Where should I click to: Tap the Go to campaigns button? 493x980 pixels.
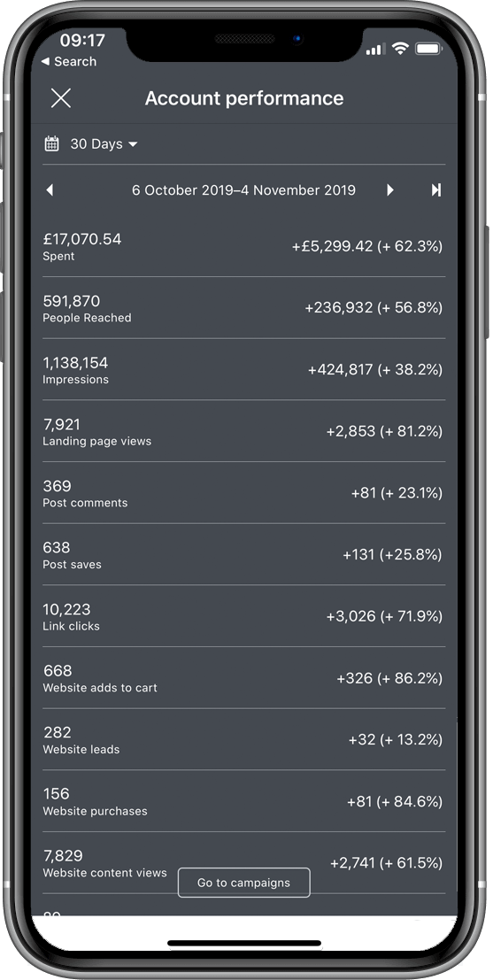tap(243, 883)
